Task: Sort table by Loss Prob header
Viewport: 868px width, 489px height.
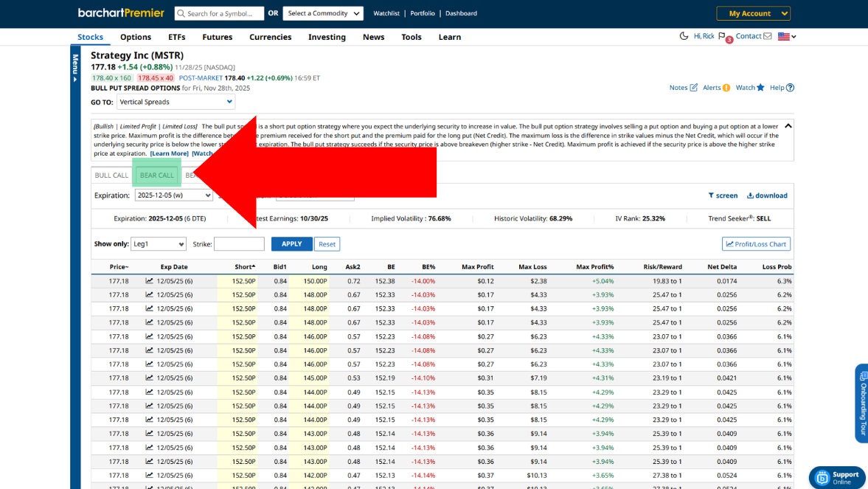Action: point(777,267)
